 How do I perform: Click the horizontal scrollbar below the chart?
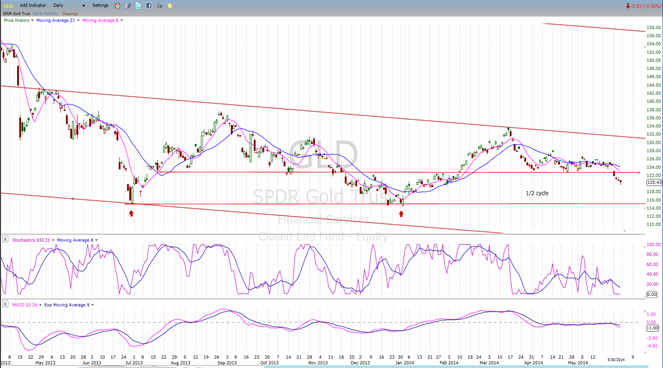coord(456,366)
